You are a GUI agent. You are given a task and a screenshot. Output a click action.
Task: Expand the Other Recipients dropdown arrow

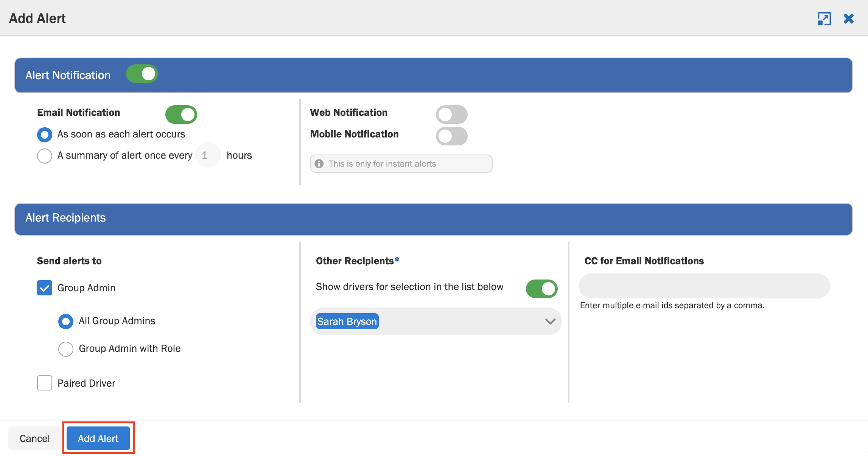(x=550, y=321)
